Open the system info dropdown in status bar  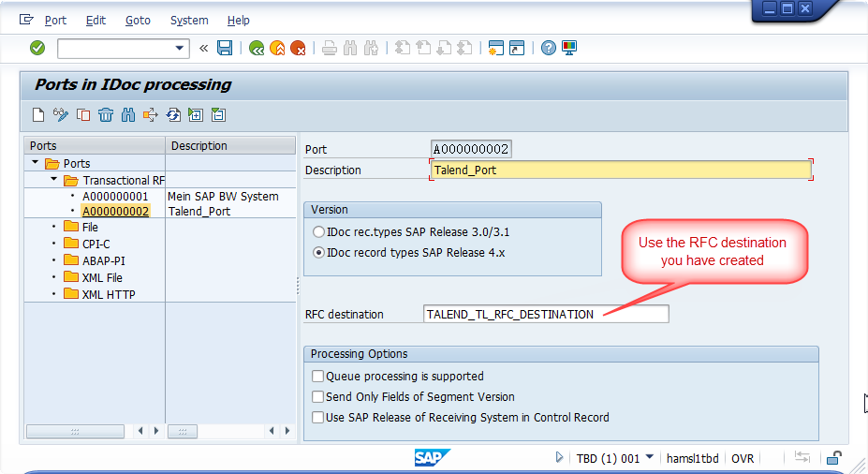coord(650,458)
